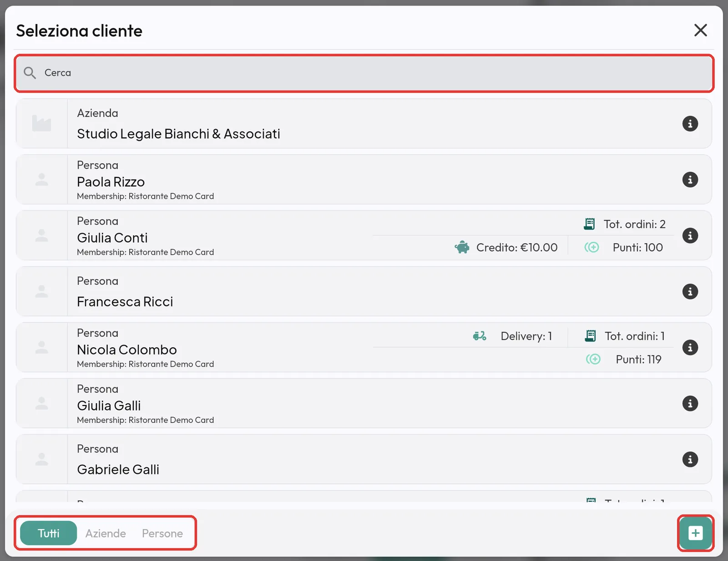Click the delivery scooter icon for Nicola Colombo

pyautogui.click(x=480, y=336)
